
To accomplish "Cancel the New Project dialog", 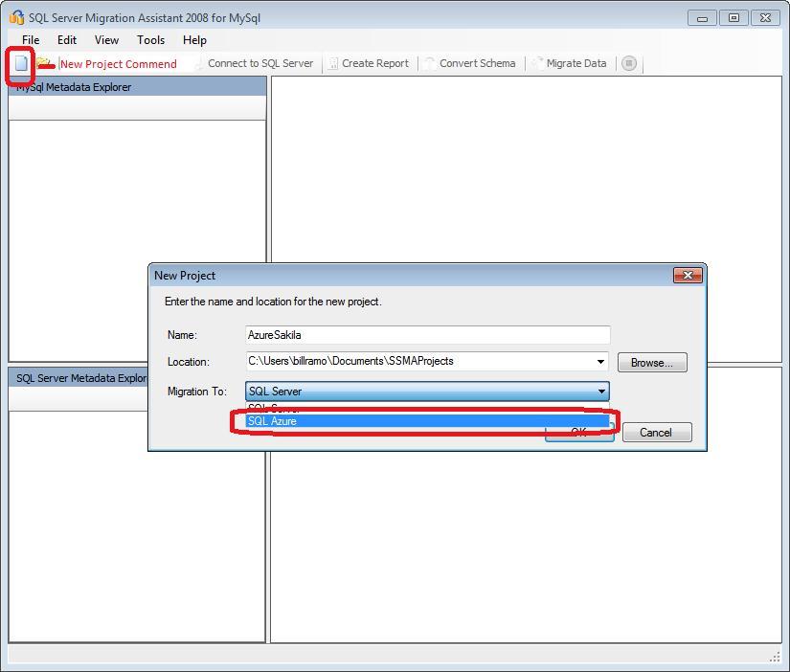I will point(657,432).
